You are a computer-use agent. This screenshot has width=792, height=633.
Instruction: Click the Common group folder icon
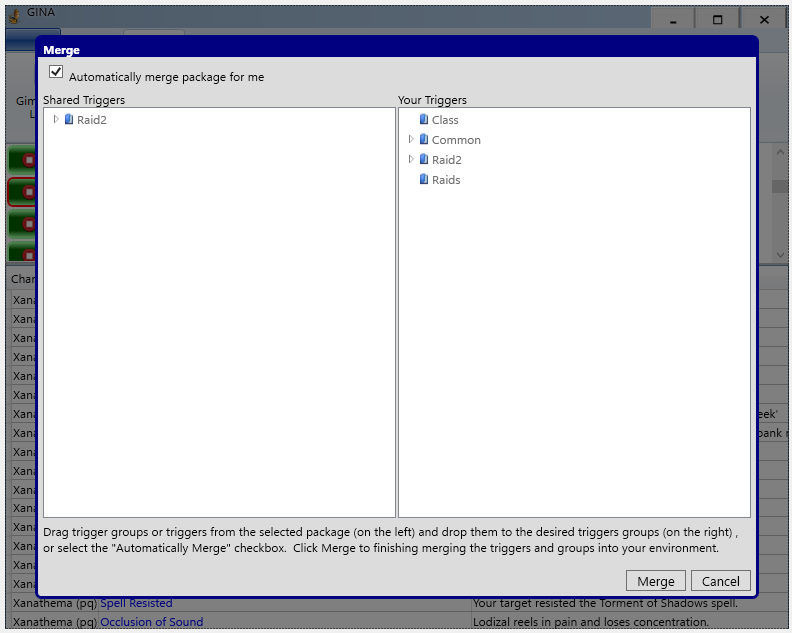tap(423, 140)
